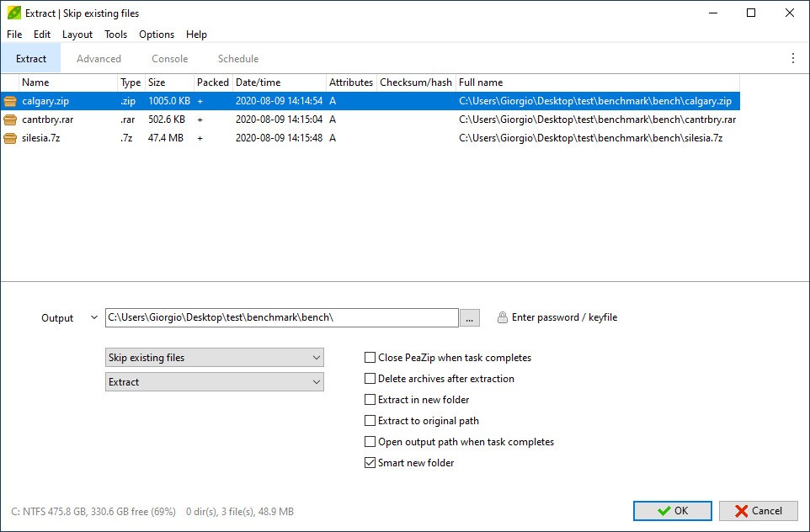
Task: Click date 2020-08-09 14:14:54 cell
Action: (279, 101)
